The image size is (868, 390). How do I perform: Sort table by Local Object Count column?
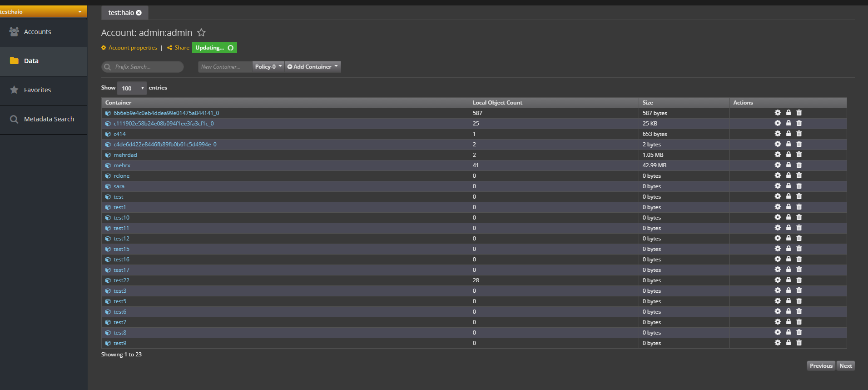tap(497, 103)
